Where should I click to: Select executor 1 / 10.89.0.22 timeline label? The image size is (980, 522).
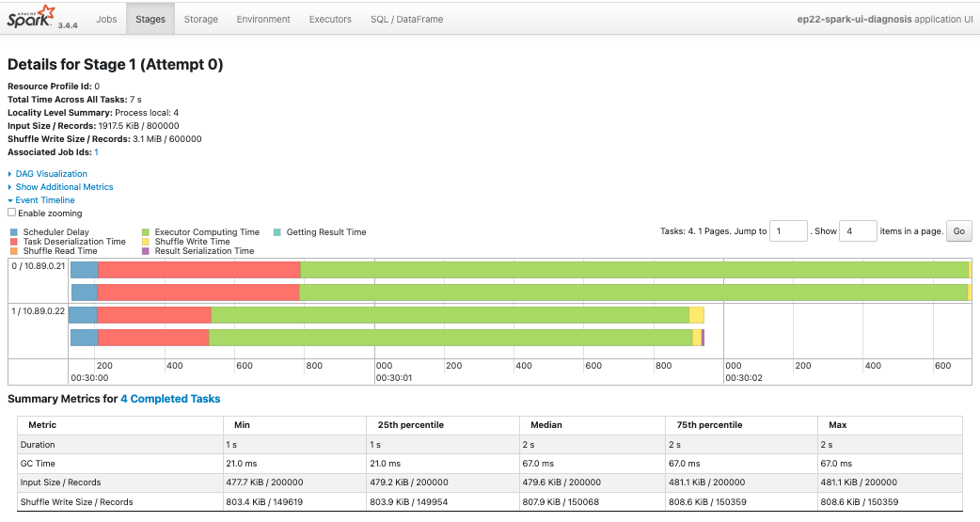point(39,311)
